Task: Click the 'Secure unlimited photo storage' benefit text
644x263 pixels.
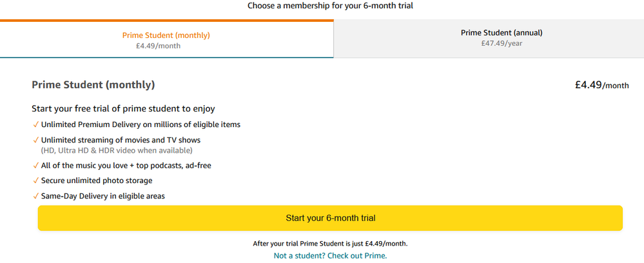Action: [x=97, y=181]
